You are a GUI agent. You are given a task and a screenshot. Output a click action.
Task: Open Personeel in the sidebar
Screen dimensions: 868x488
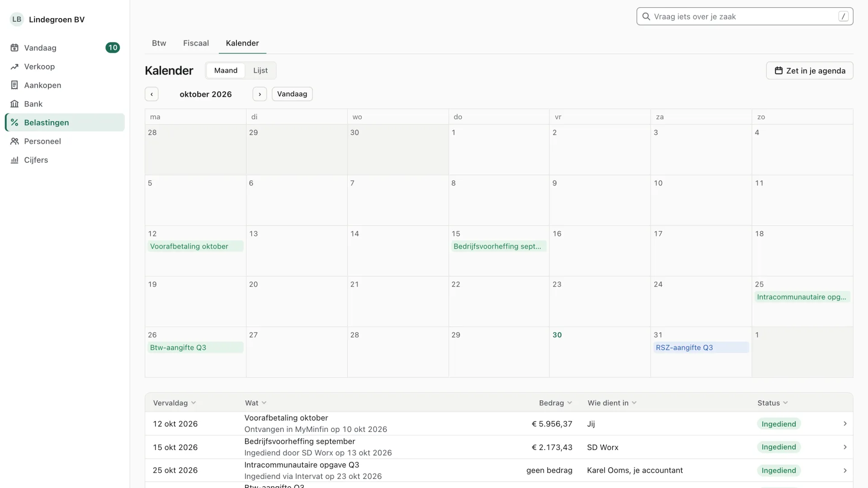(x=65, y=141)
